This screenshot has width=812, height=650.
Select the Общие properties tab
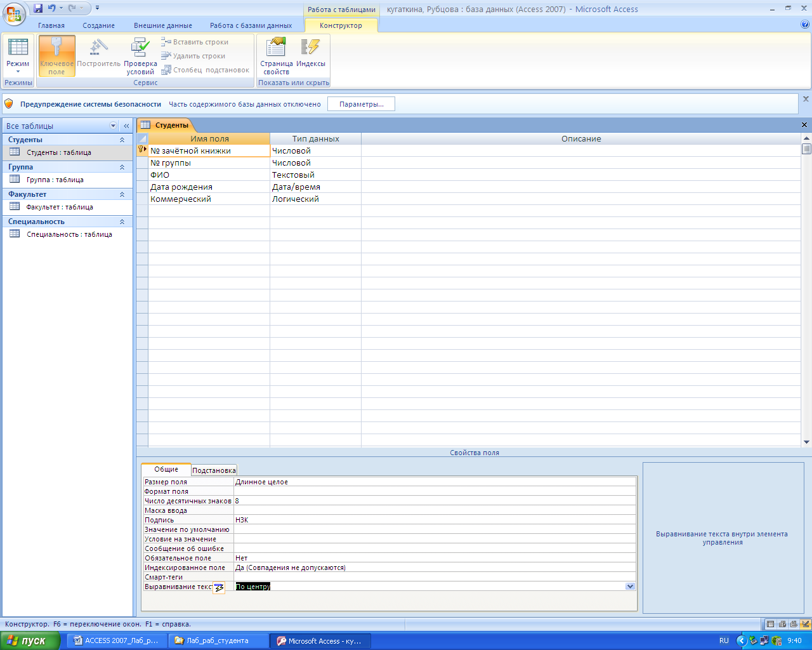(166, 470)
